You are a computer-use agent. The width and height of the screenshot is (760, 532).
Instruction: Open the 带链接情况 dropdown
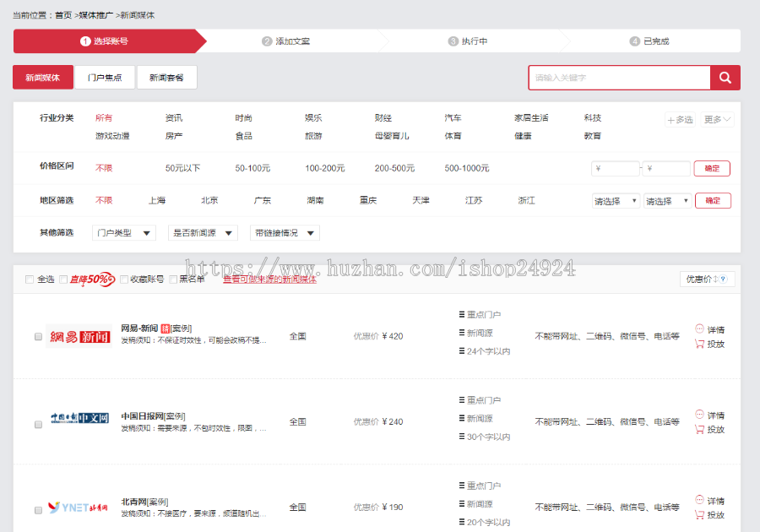[x=285, y=233]
